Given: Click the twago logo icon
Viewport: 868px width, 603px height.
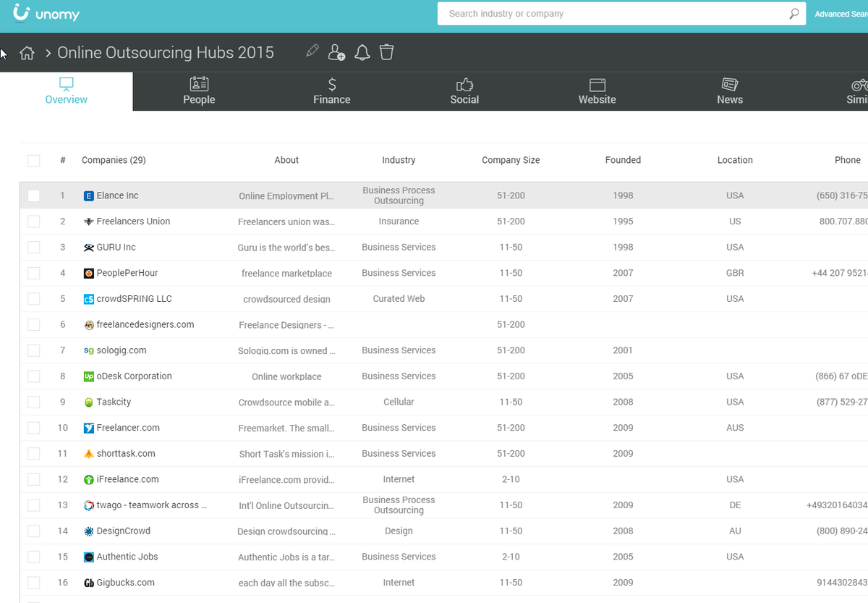Looking at the screenshot, I should (x=89, y=505).
